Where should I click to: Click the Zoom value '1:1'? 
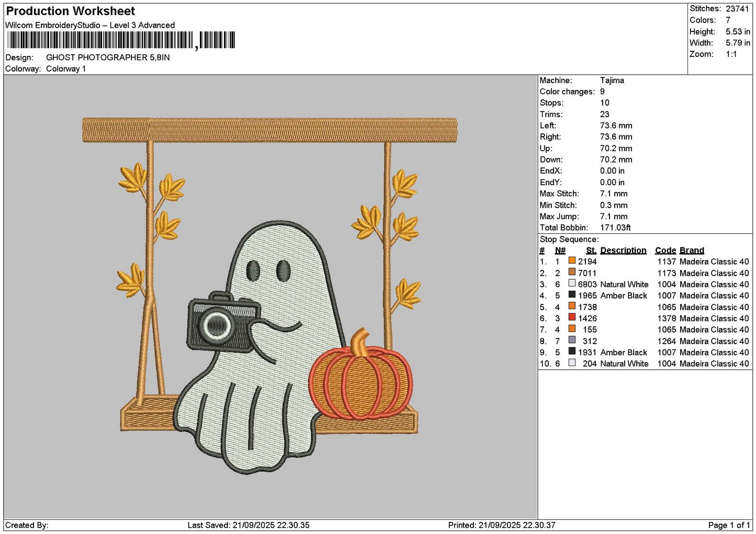(x=731, y=54)
